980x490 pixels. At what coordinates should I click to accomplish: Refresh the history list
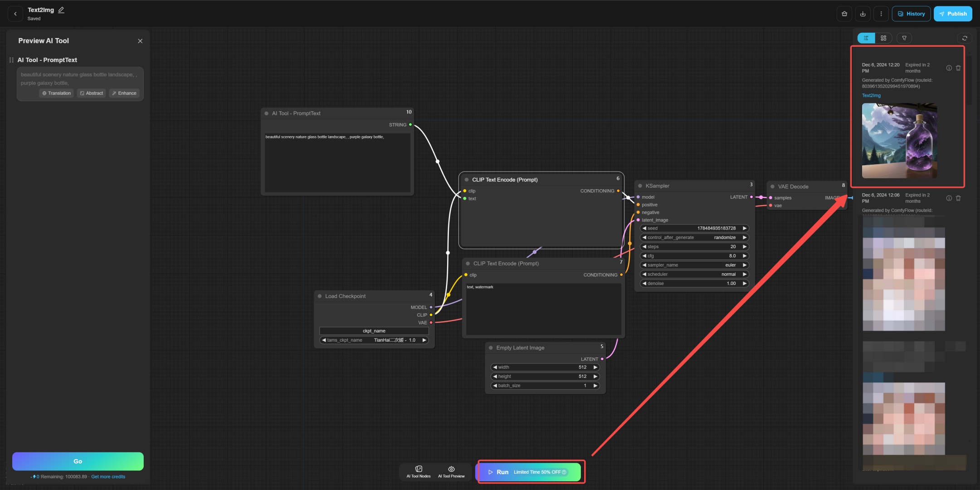coord(965,38)
